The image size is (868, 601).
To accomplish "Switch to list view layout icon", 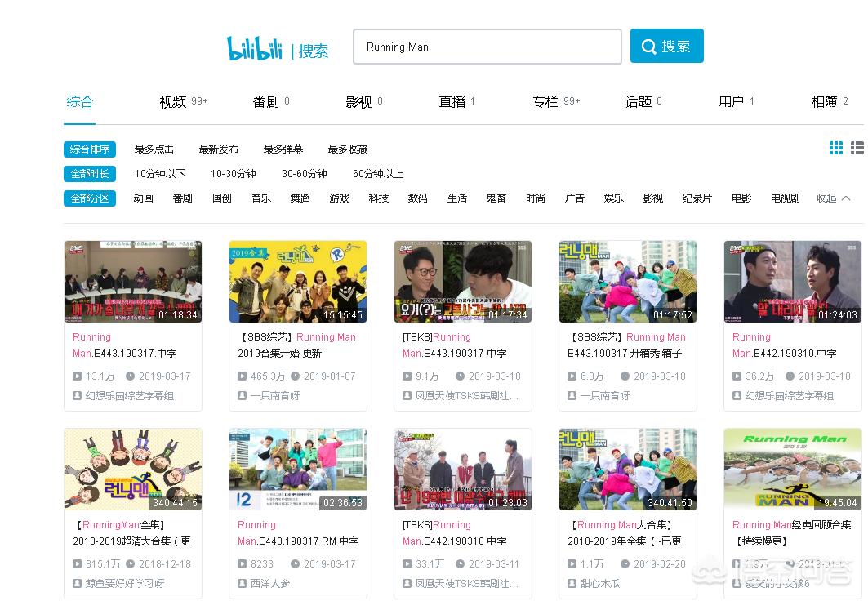I will [857, 148].
